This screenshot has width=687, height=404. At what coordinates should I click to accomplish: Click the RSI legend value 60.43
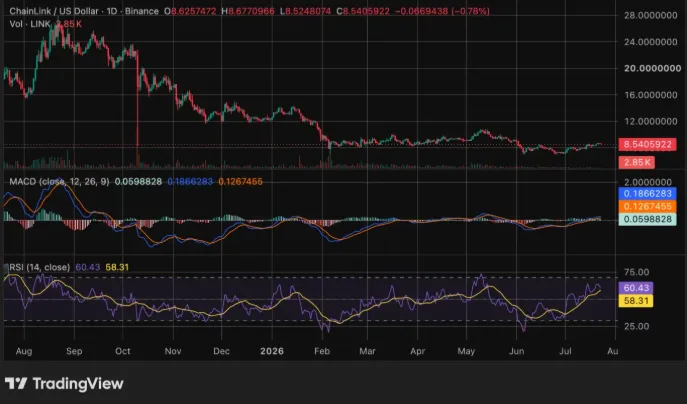pos(88,267)
